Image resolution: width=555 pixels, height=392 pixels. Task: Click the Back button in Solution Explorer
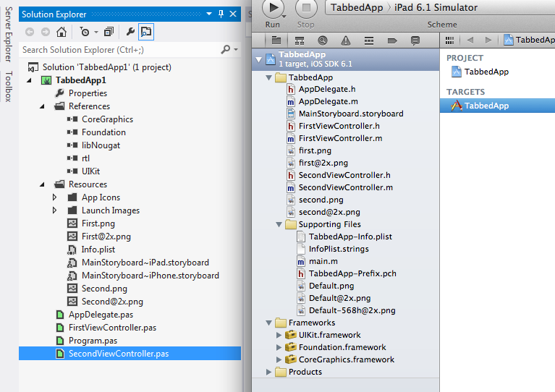coord(30,33)
